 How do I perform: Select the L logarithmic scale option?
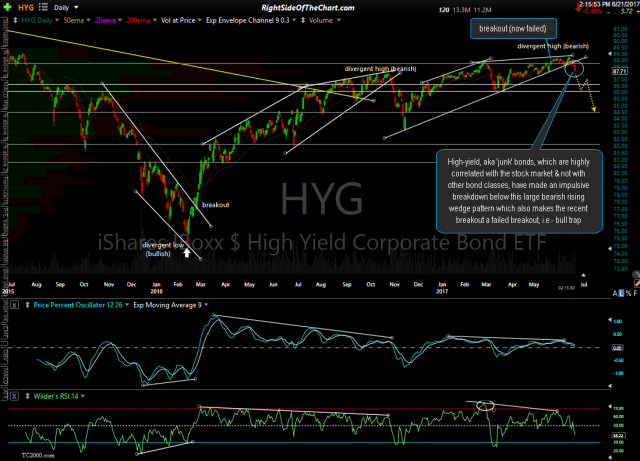click(622, 293)
